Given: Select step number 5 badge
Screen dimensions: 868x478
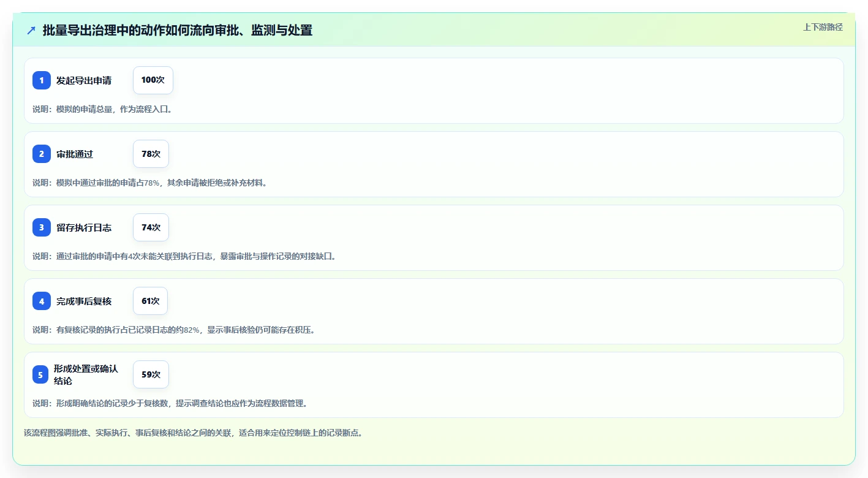Looking at the screenshot, I should pyautogui.click(x=40, y=374).
